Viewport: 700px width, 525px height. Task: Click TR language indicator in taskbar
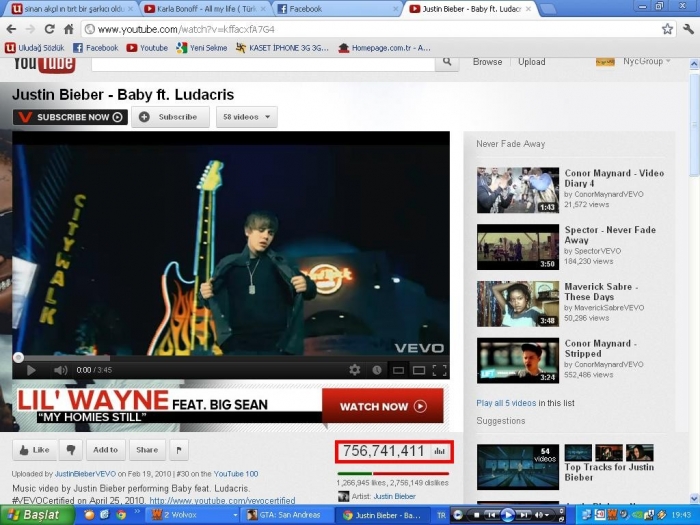(x=441, y=515)
